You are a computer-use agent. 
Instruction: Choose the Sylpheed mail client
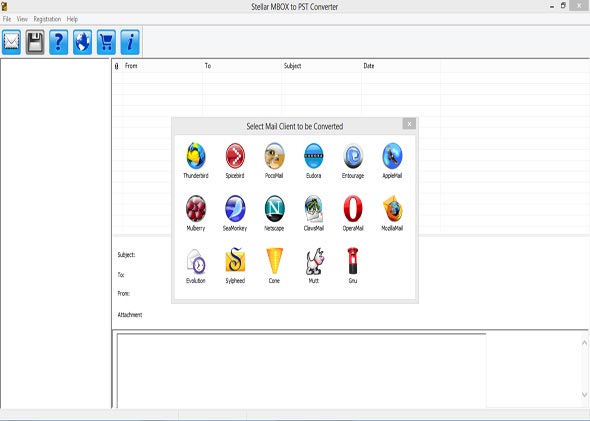[235, 260]
